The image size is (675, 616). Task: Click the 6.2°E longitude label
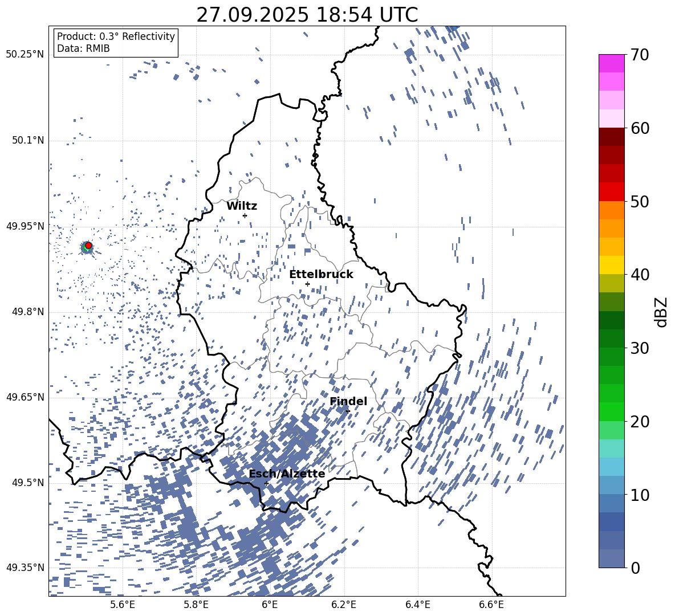tap(344, 605)
